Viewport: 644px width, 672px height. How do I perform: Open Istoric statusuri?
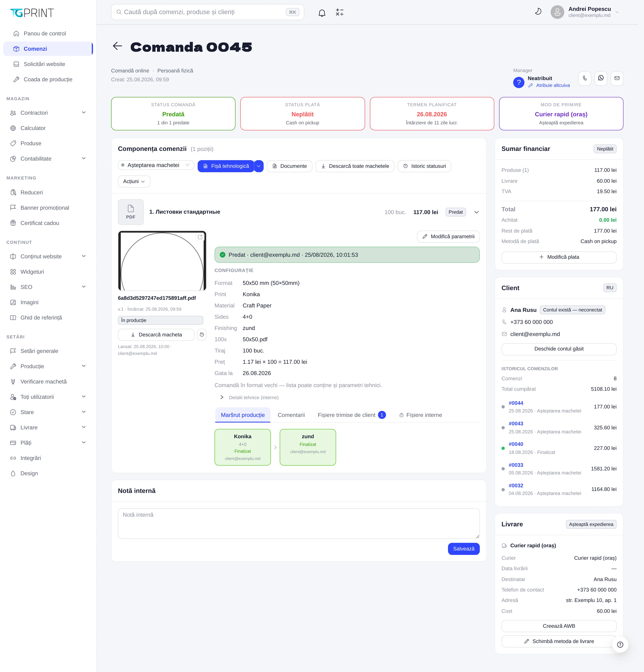pyautogui.click(x=424, y=166)
